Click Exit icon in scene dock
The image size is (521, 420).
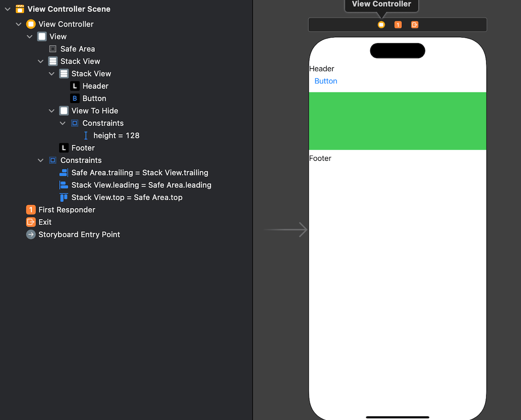point(415,25)
